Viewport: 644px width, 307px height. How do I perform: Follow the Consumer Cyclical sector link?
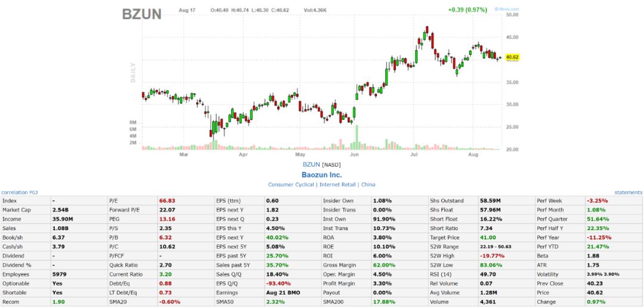(291, 185)
